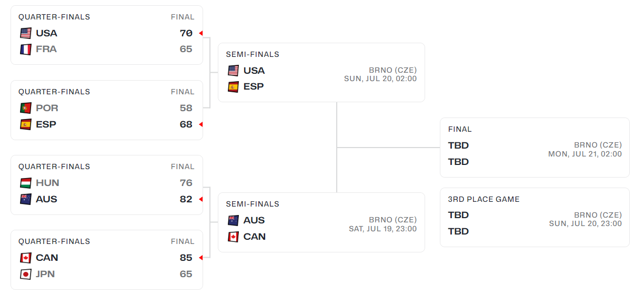Select team name FRA in the USA–FRA quarter-final
Viewport: 644px width, 303px height.
[46, 50]
